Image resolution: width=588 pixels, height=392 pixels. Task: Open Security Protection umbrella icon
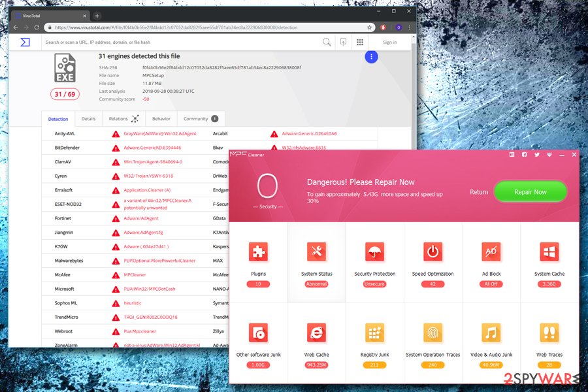pyautogui.click(x=374, y=252)
